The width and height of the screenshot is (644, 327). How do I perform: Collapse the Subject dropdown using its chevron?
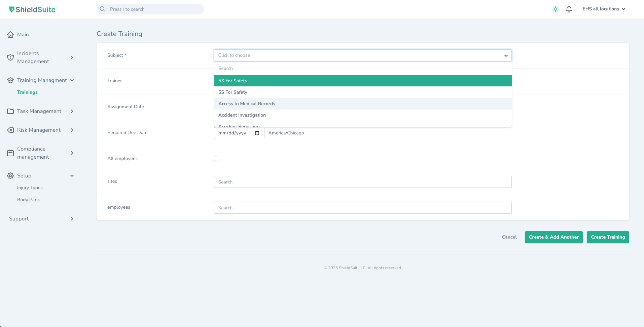coord(506,56)
